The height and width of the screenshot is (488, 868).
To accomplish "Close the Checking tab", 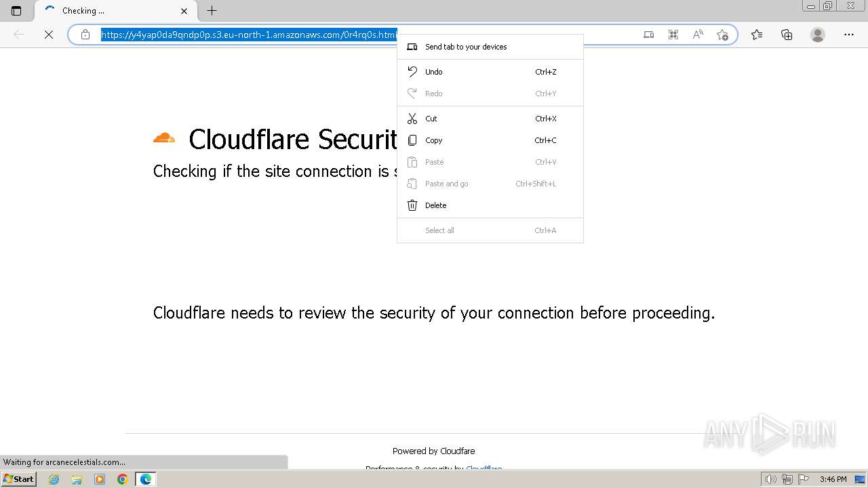I will coord(184,11).
